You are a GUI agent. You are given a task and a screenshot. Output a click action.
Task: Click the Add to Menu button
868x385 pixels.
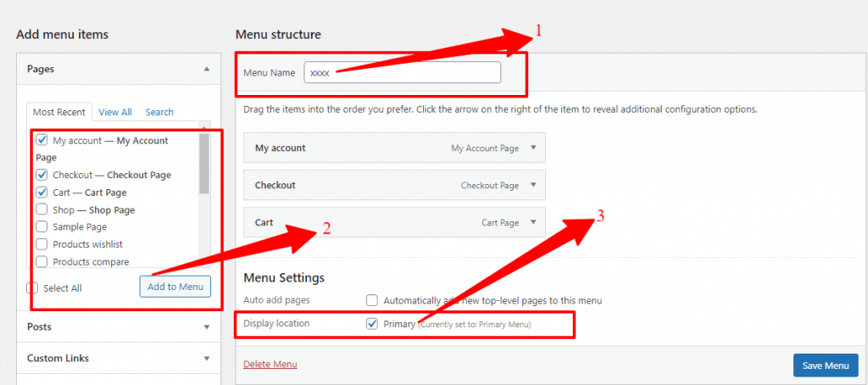pos(175,287)
